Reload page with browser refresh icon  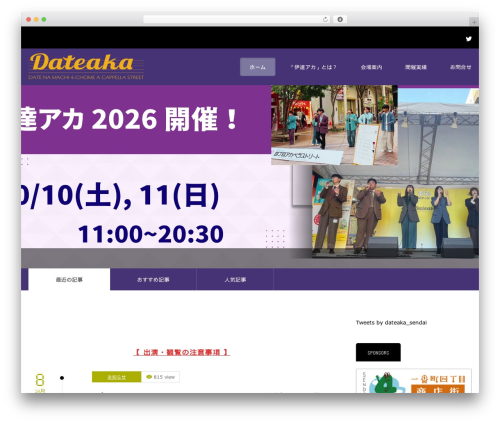325,19
